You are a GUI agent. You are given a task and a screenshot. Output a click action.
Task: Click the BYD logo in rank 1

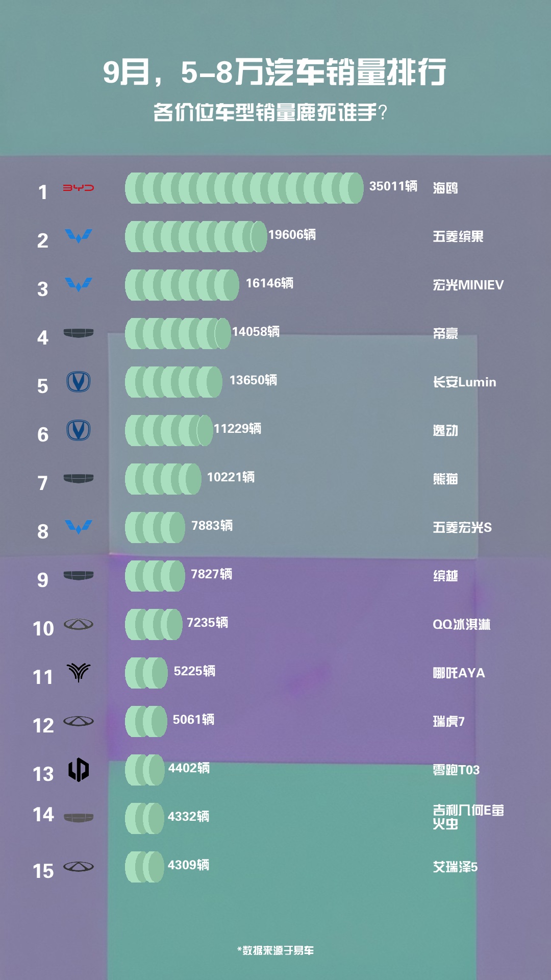[79, 188]
